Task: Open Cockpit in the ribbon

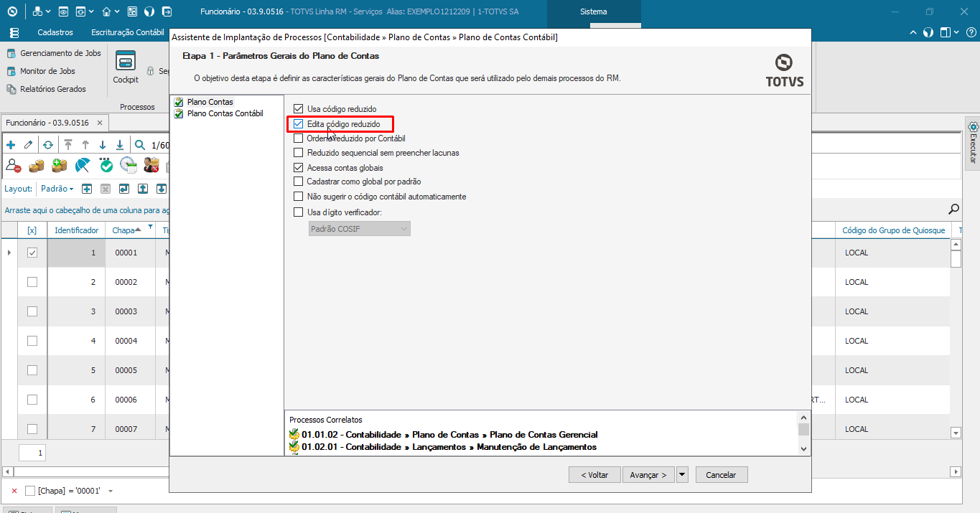Action: tap(126, 67)
